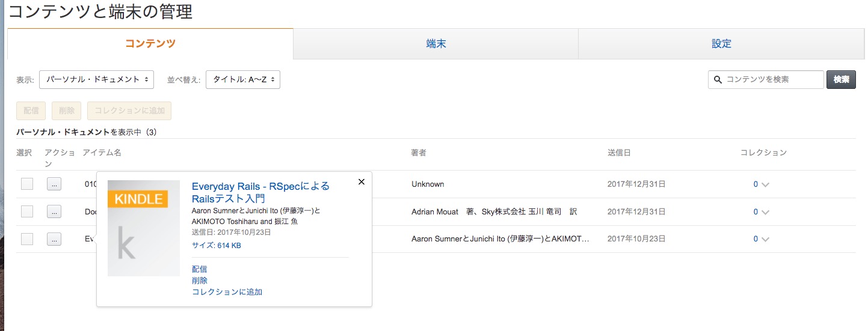
Task: Open the 表示 パーソナル・ドキュメント dropdown
Action: click(96, 79)
